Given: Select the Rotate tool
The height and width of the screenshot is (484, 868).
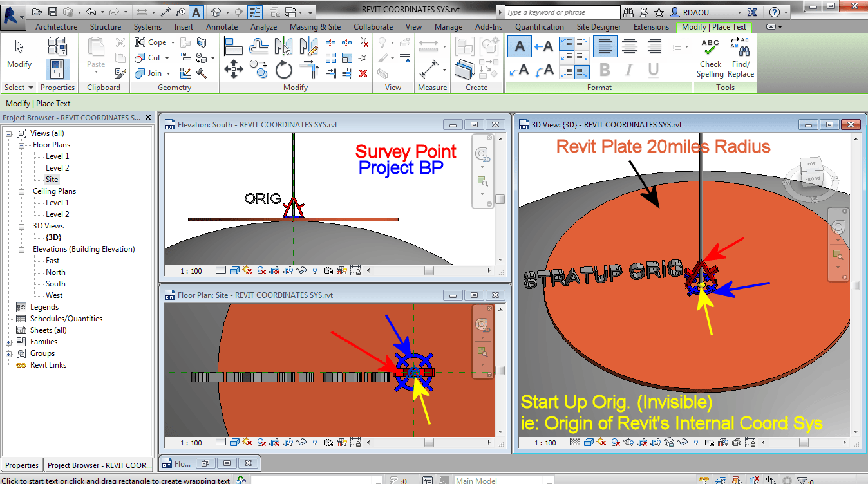Looking at the screenshot, I should click(284, 69).
